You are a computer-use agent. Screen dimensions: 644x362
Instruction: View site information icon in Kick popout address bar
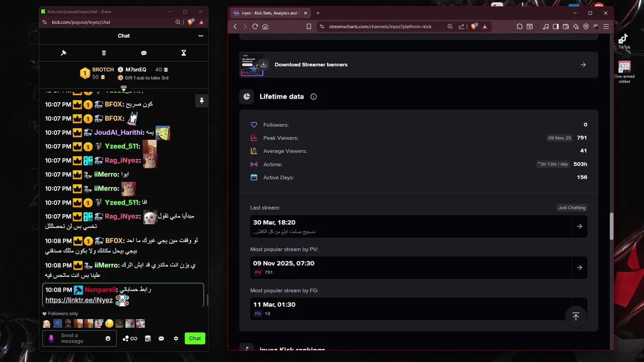pyautogui.click(x=45, y=22)
